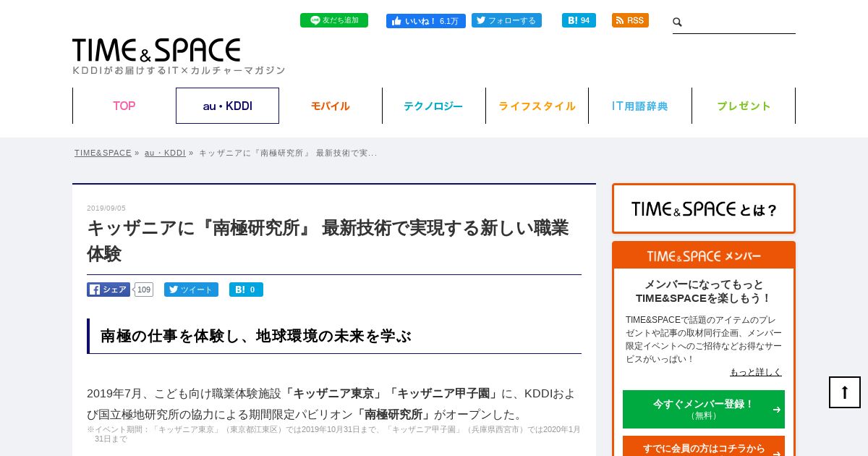Open the TOP navigation tab

(124, 106)
